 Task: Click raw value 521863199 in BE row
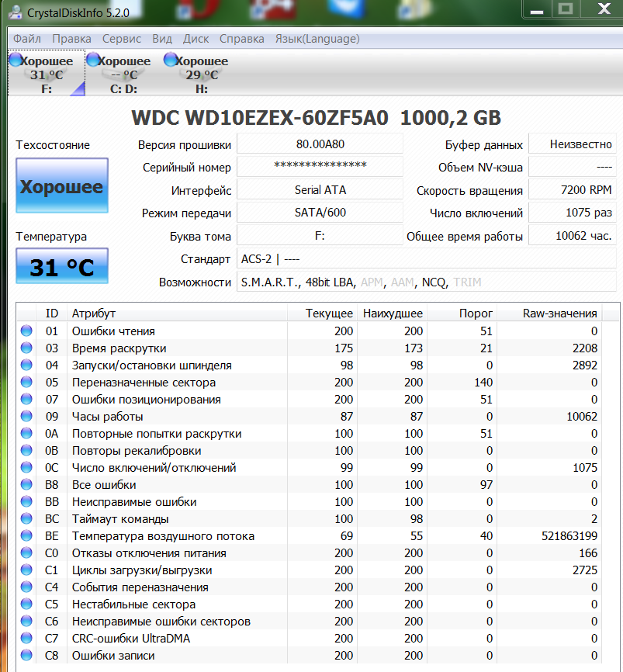(569, 535)
